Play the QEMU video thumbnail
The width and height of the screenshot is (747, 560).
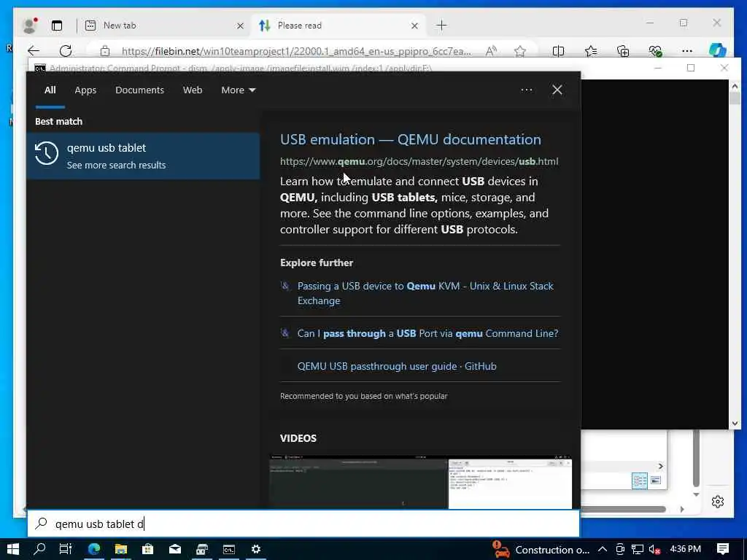pyautogui.click(x=420, y=482)
